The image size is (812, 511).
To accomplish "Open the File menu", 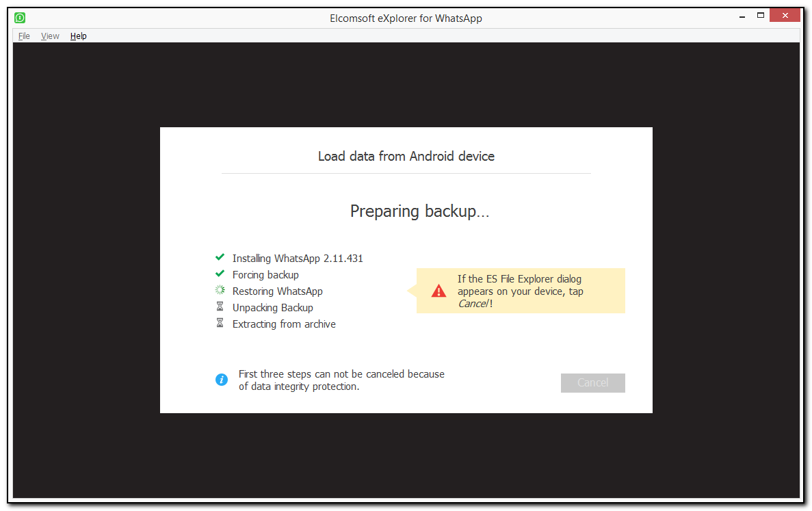I will click(x=24, y=36).
